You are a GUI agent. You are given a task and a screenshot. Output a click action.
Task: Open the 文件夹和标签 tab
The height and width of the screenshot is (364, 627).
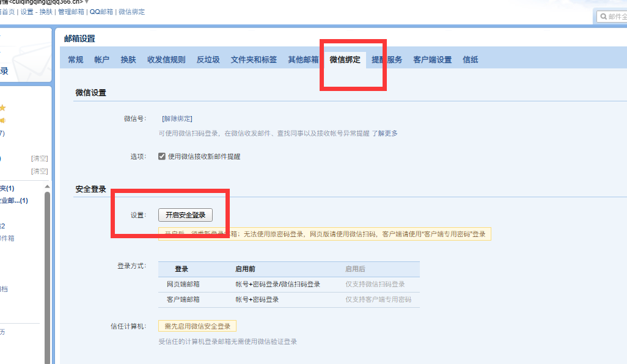coord(253,59)
